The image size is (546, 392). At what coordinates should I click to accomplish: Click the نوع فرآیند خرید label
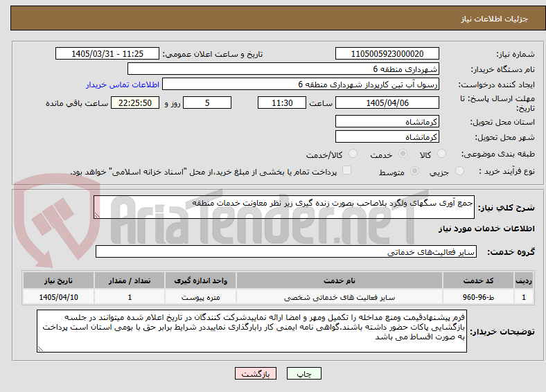click(507, 171)
